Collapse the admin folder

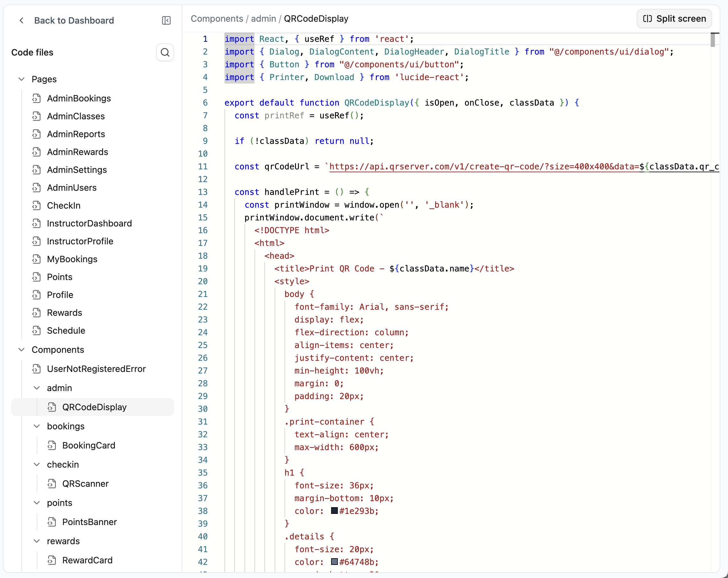point(37,388)
